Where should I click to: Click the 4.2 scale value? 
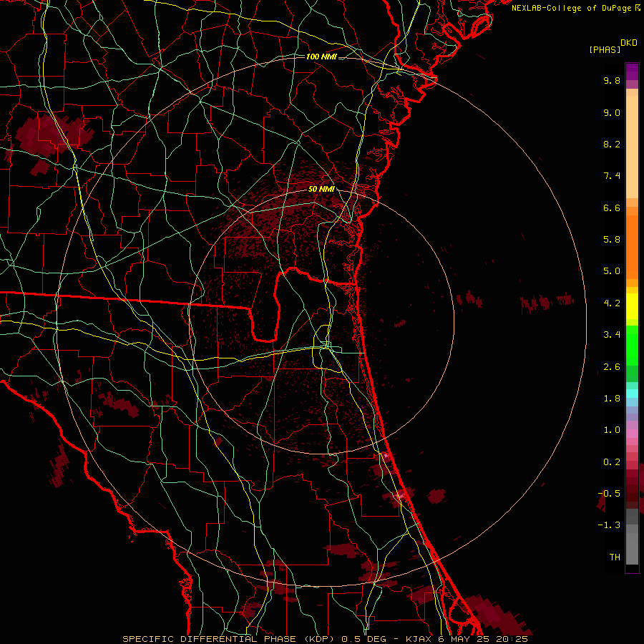pyautogui.click(x=612, y=303)
